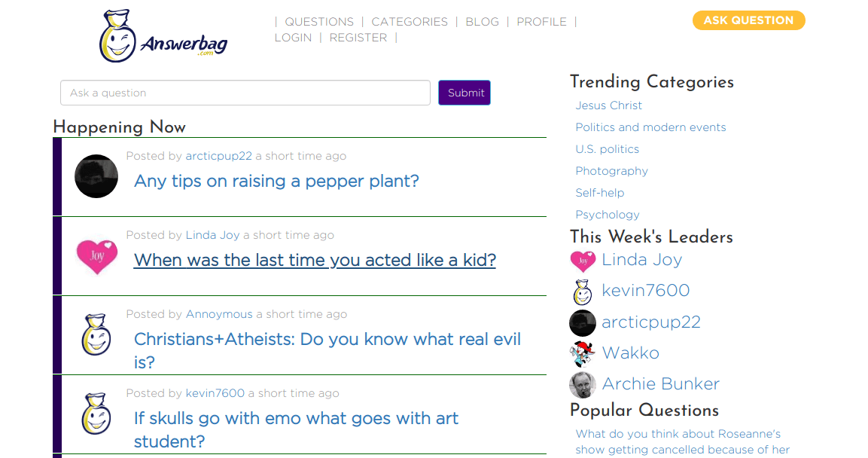The height and width of the screenshot is (458, 868).
Task: Open the Roseanne show popular question
Action: (682, 442)
